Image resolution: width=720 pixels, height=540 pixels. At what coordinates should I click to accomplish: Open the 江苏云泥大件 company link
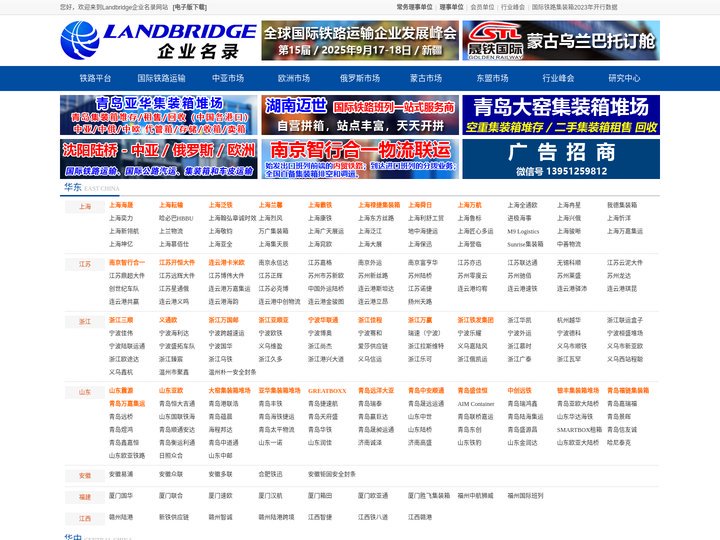pyautogui.click(x=625, y=263)
